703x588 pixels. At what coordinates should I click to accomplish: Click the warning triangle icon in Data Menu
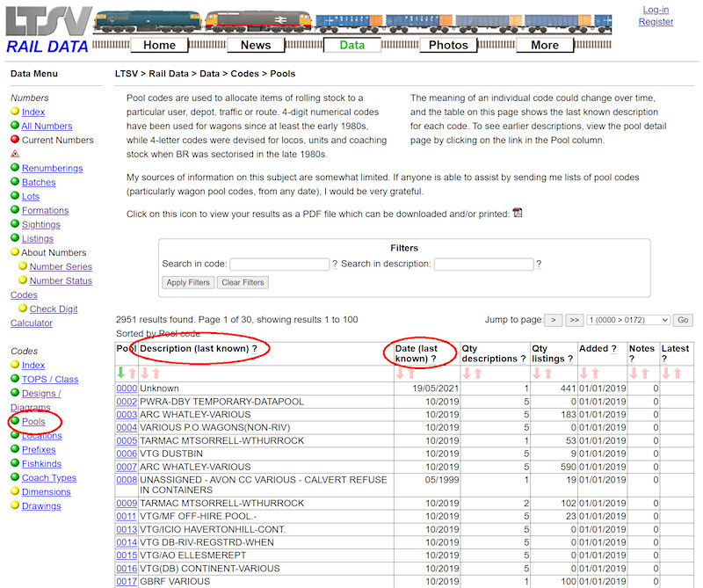tap(15, 154)
